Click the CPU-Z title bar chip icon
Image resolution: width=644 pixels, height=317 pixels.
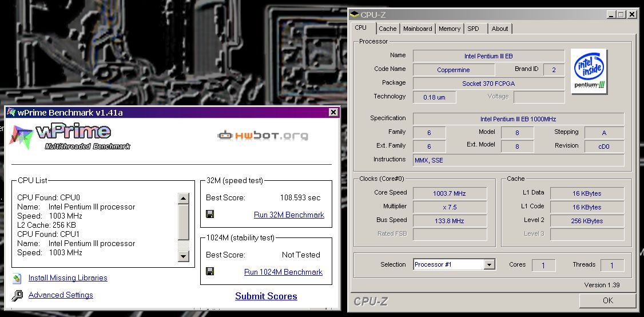(354, 15)
